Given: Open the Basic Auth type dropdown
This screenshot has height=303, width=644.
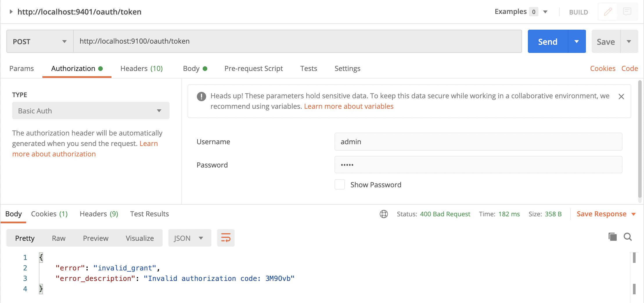Looking at the screenshot, I should tap(91, 111).
